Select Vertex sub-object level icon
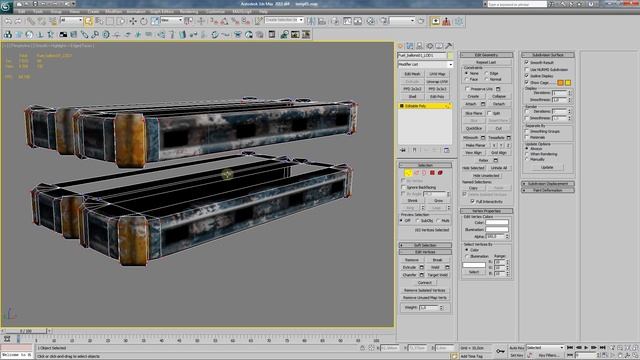The height and width of the screenshot is (360, 640). 408,173
